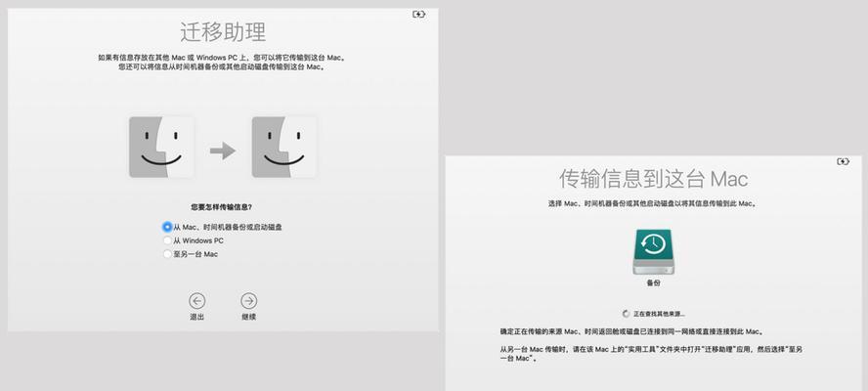Click the arrow between the Finder icons
The height and width of the screenshot is (391, 868).
223,151
